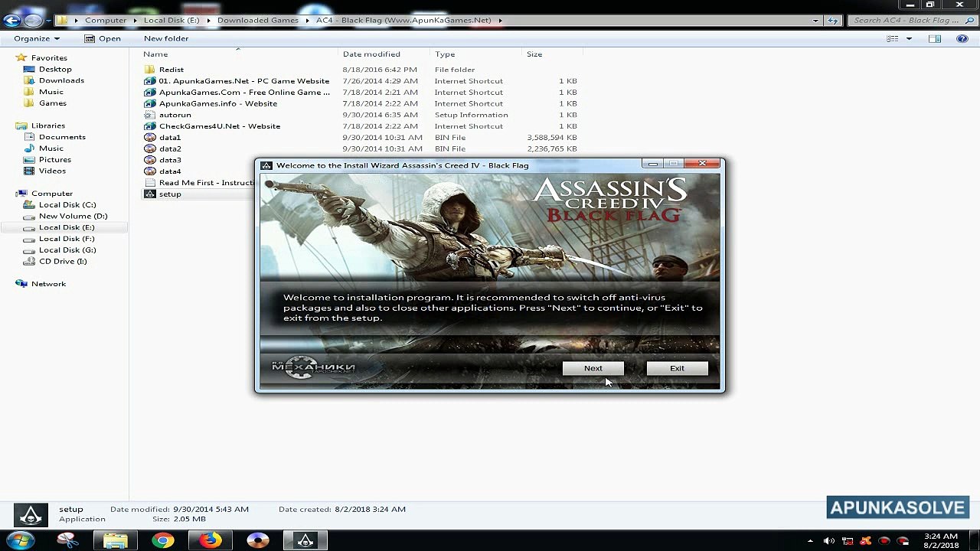Open disc media player taskbar icon
The width and height of the screenshot is (980, 551).
258,540
